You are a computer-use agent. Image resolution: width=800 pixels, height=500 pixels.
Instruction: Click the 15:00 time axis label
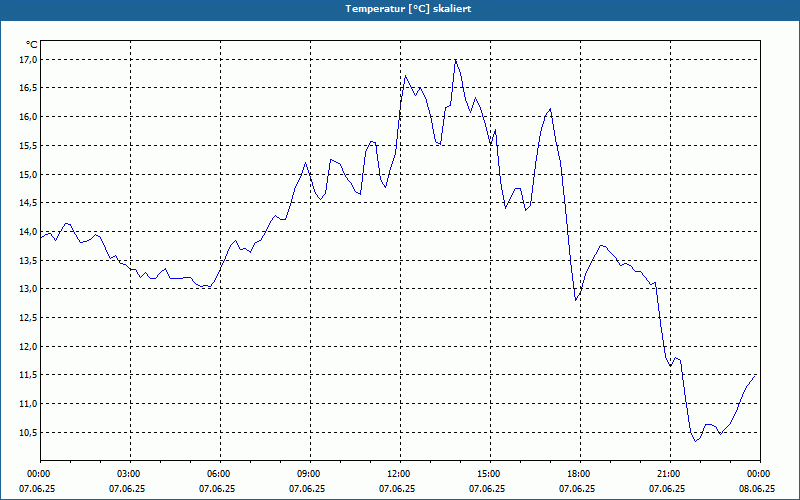coord(490,474)
